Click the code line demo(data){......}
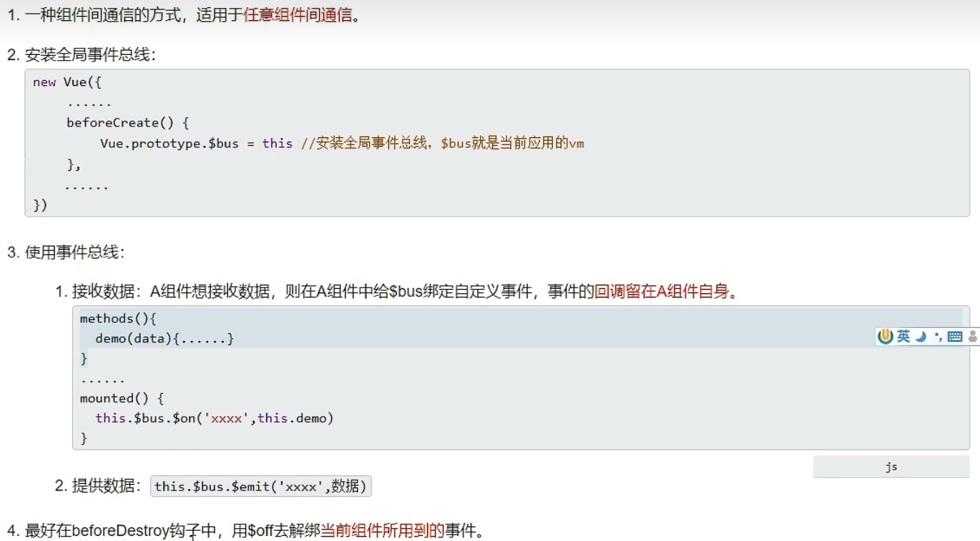The width and height of the screenshot is (980, 541). (165, 339)
